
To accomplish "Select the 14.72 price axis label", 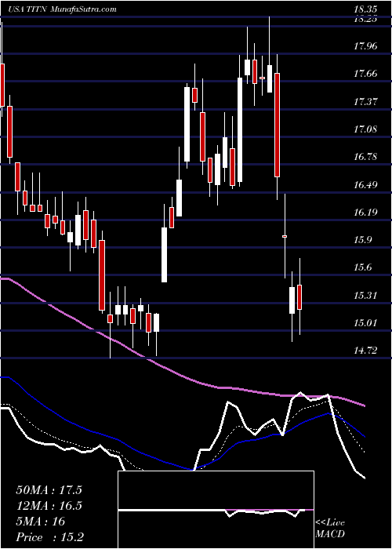I will click(x=365, y=350).
